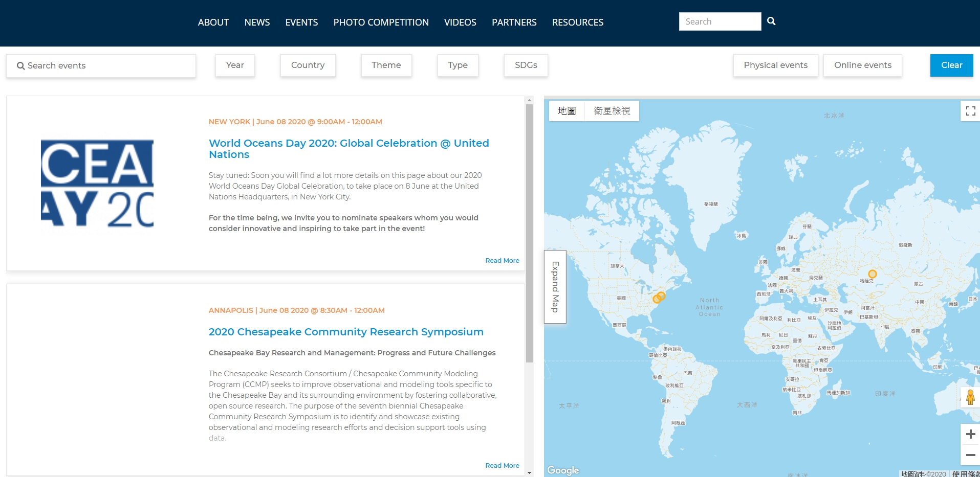Click the Google logo on the map
Image resolution: width=980 pixels, height=477 pixels.
click(563, 469)
